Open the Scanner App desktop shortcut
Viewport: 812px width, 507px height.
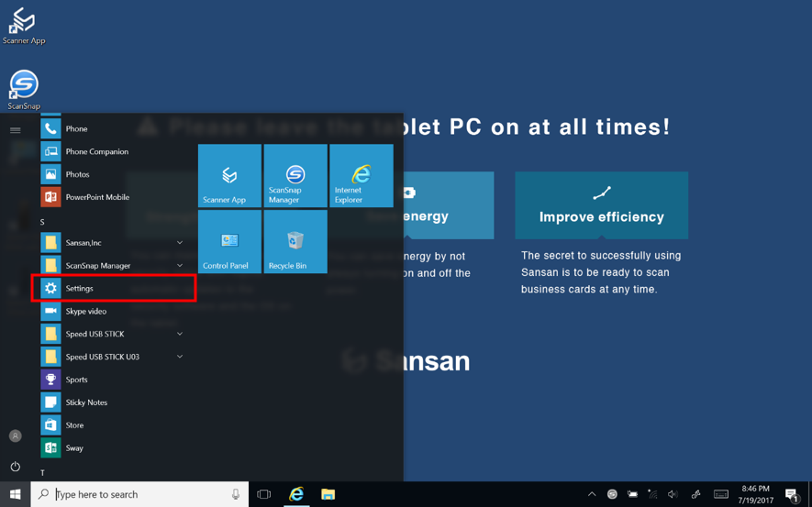click(24, 26)
